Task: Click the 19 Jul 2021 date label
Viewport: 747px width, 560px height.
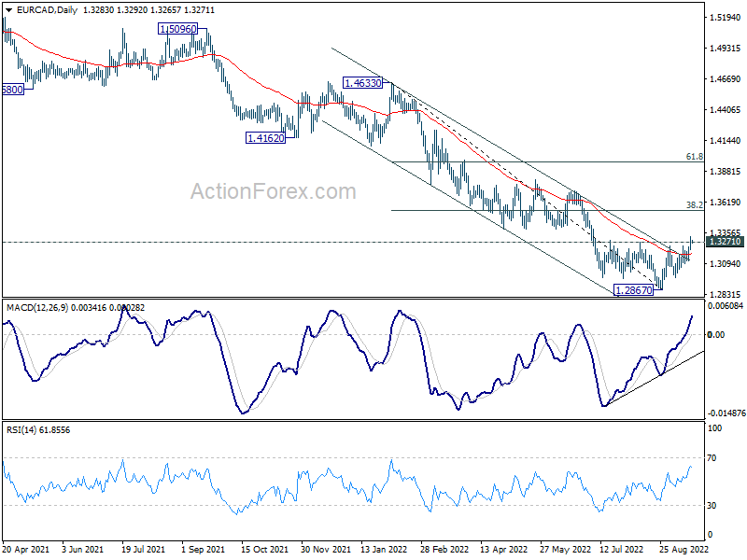Action: (144, 550)
